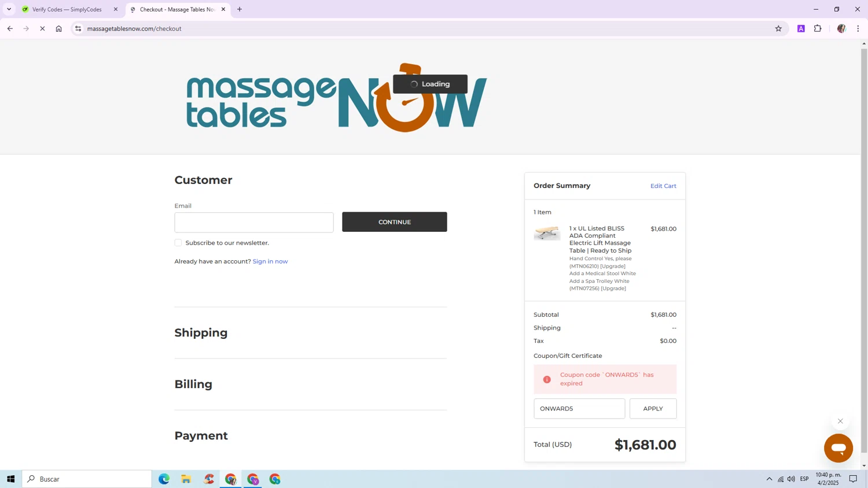Expand the tab search dropdown arrow
Viewport: 868px width, 488px height.
9,9
